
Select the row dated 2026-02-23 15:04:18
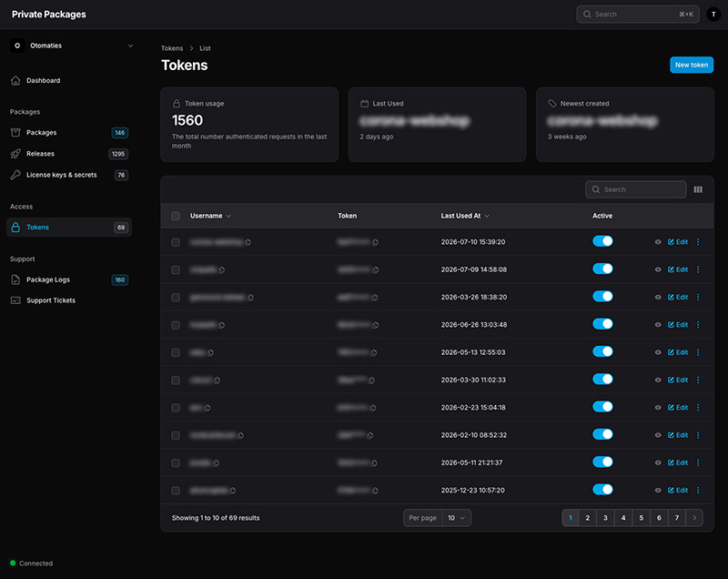click(176, 408)
